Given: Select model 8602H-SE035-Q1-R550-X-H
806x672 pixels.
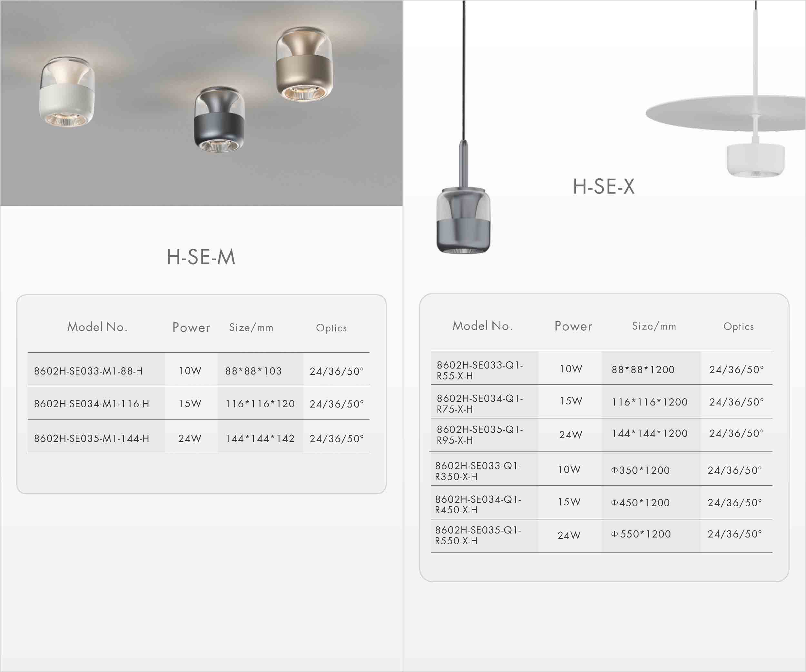Looking at the screenshot, I should (x=478, y=535).
